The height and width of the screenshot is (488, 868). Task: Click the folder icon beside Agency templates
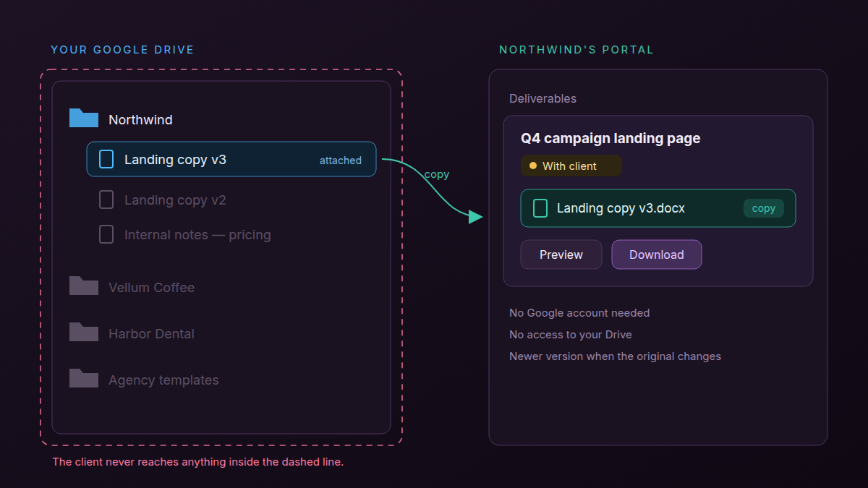84,378
